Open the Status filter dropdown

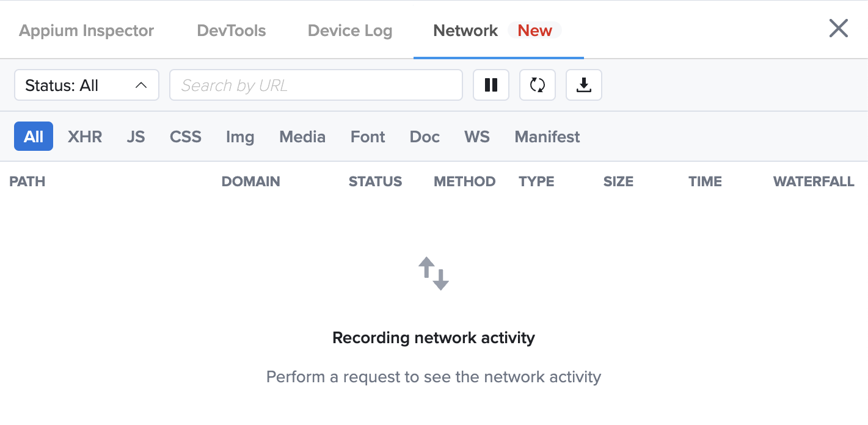(86, 85)
